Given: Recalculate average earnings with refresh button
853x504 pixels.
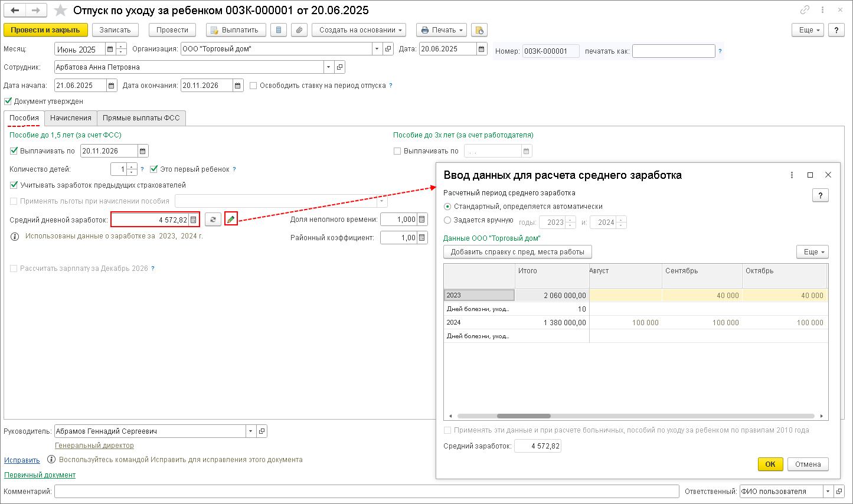Looking at the screenshot, I should pyautogui.click(x=213, y=220).
